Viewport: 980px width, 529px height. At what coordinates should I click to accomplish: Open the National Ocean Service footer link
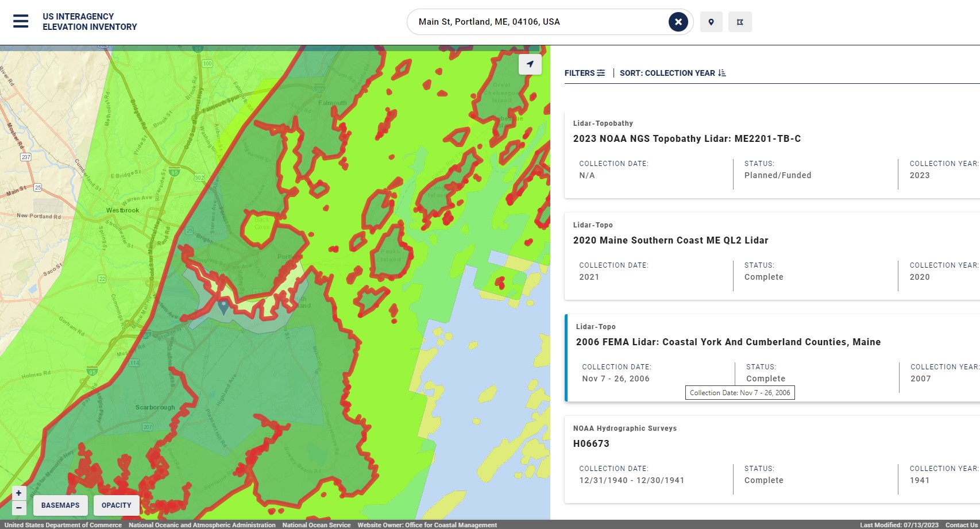click(x=317, y=525)
